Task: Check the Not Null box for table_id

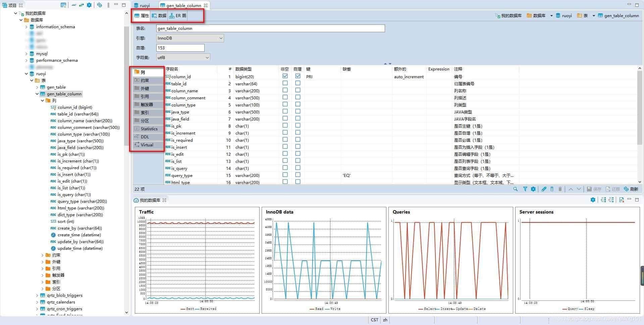Action: coord(285,83)
